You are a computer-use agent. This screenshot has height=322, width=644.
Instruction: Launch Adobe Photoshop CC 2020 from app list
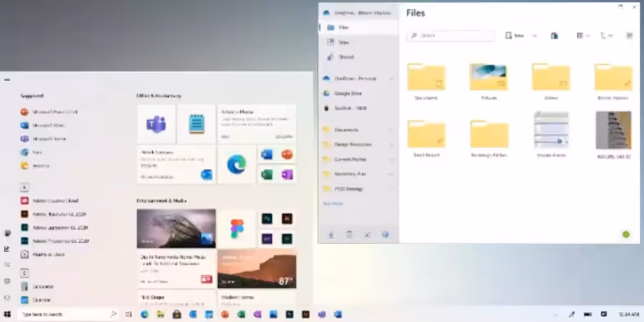coord(54,240)
